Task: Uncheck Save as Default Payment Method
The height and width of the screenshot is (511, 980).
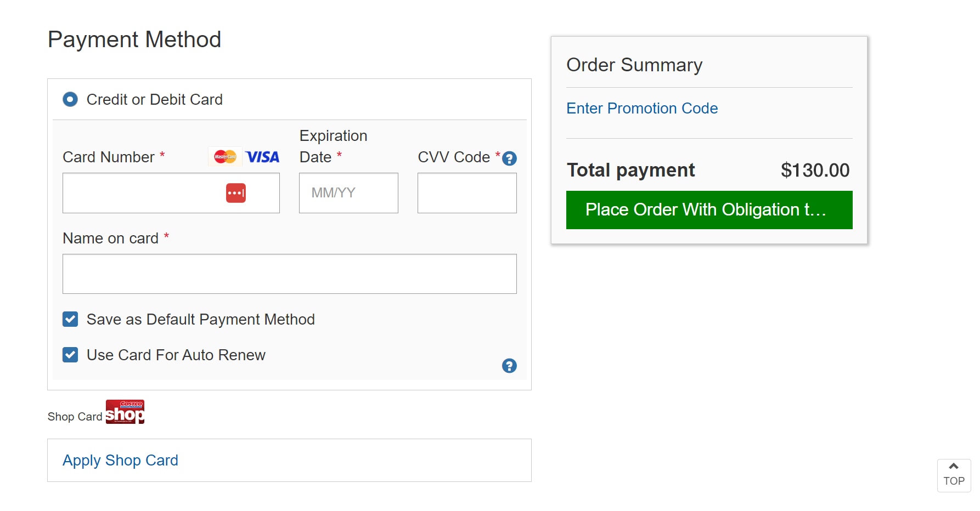Action: pos(70,319)
